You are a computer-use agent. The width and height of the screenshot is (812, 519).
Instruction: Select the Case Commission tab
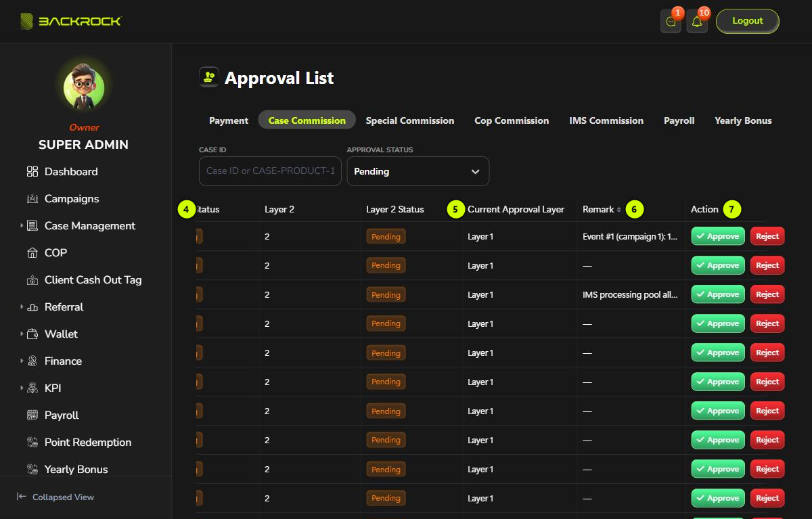(x=307, y=120)
